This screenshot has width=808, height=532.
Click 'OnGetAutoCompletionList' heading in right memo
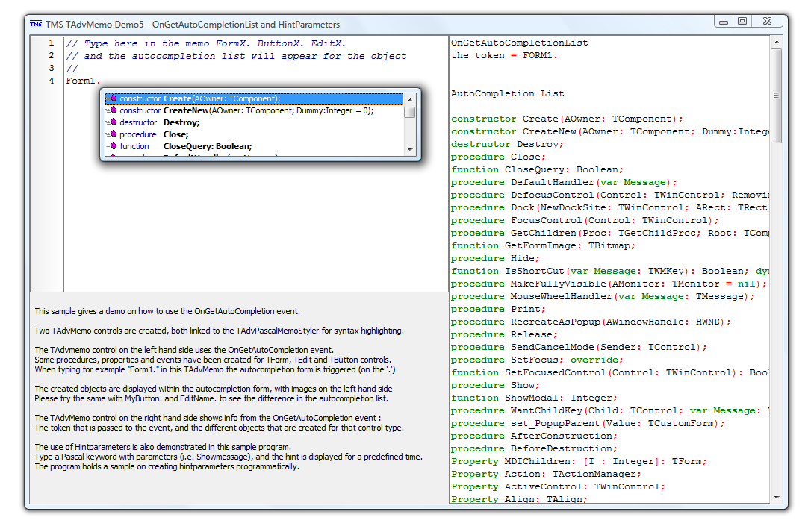[x=520, y=43]
